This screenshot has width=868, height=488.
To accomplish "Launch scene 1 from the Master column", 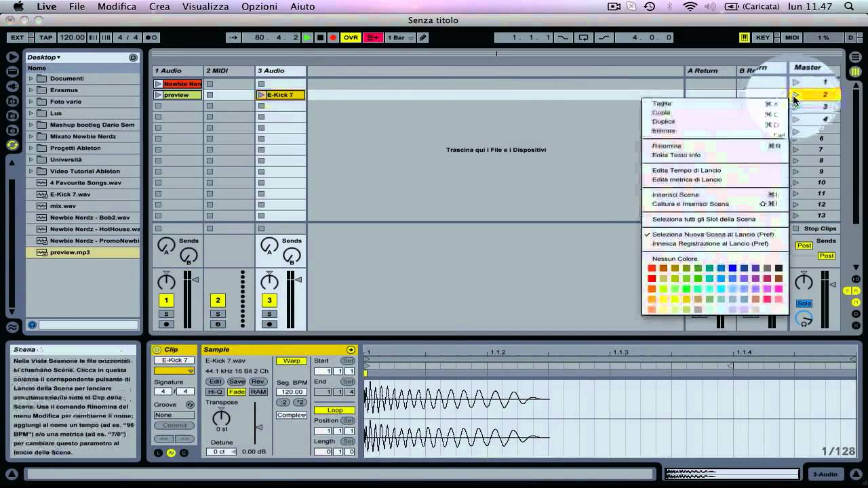I will coord(796,83).
